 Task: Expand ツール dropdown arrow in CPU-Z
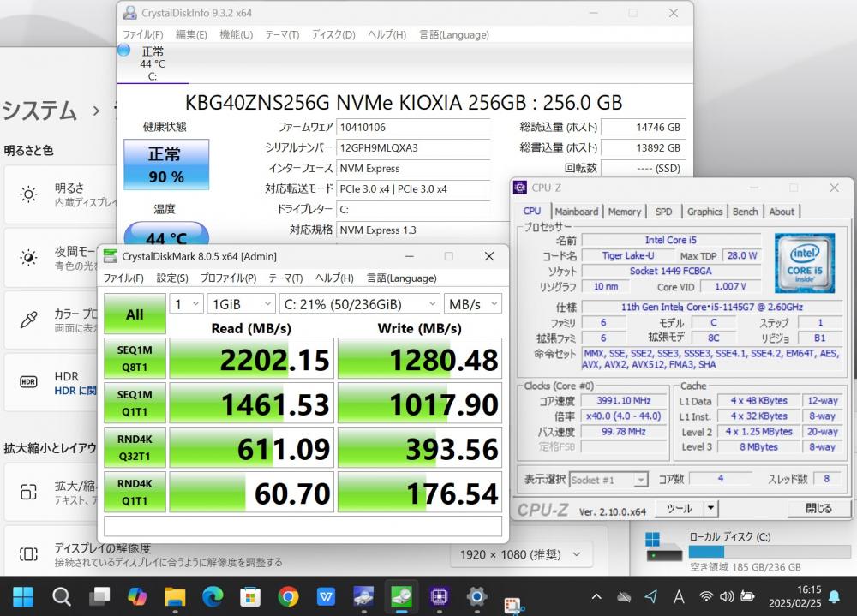click(710, 508)
